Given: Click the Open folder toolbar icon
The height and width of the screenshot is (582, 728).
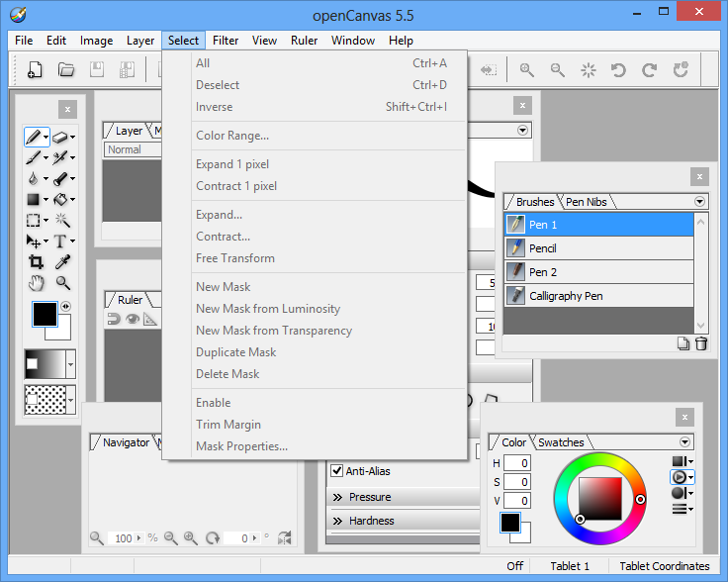Looking at the screenshot, I should point(66,70).
